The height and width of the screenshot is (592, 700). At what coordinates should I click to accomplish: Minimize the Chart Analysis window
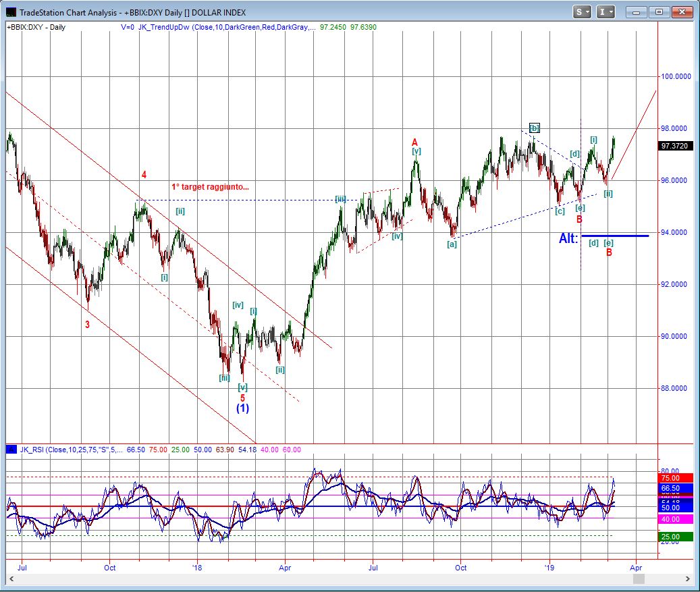636,12
